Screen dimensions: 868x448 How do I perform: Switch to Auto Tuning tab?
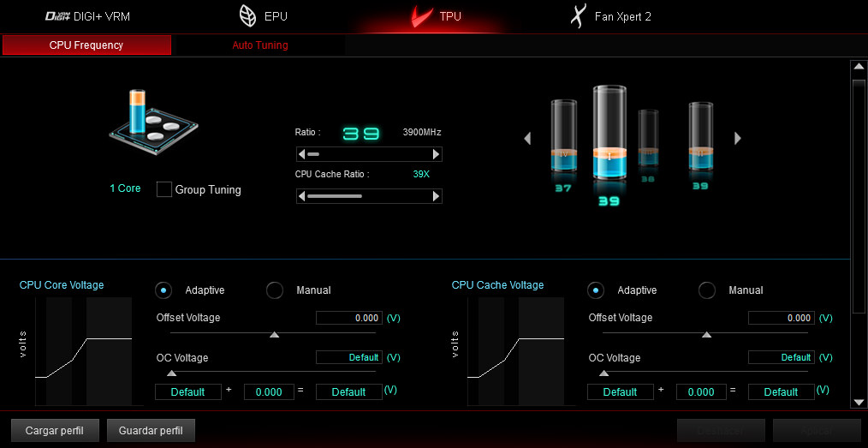(x=259, y=45)
